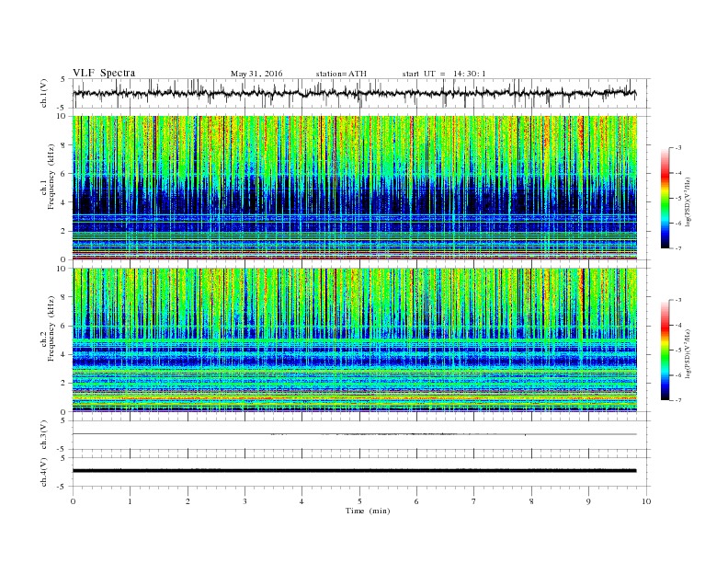Click the "8" kHz tick on ch.1 axis
The width and height of the screenshot is (728, 563).
[x=63, y=145]
